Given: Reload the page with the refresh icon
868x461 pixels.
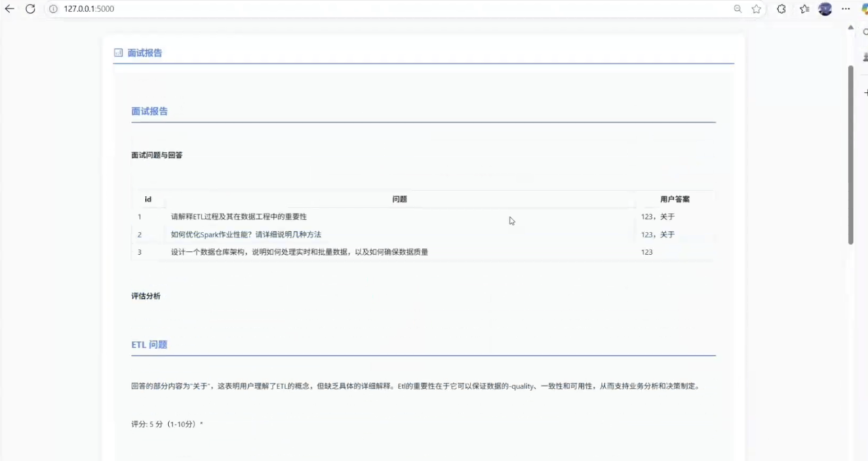Looking at the screenshot, I should 30,9.
